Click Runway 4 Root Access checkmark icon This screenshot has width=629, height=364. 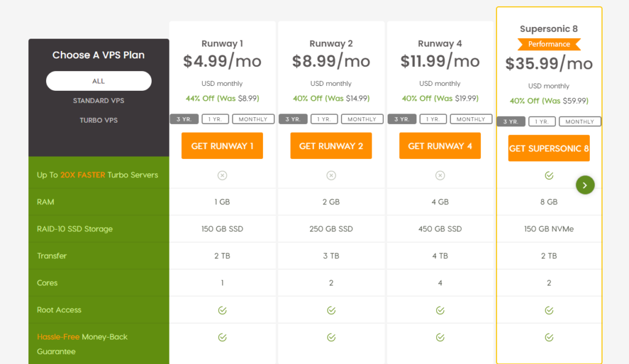point(440,310)
